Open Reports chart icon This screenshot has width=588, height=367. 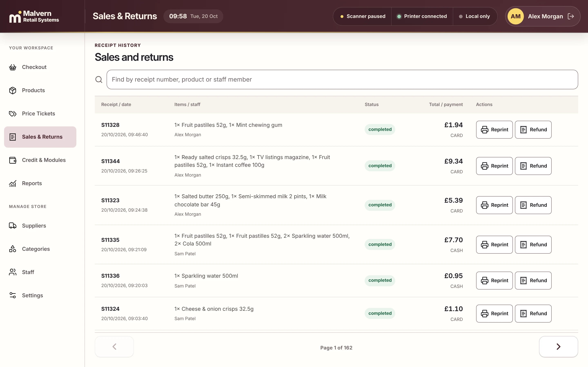tap(13, 183)
